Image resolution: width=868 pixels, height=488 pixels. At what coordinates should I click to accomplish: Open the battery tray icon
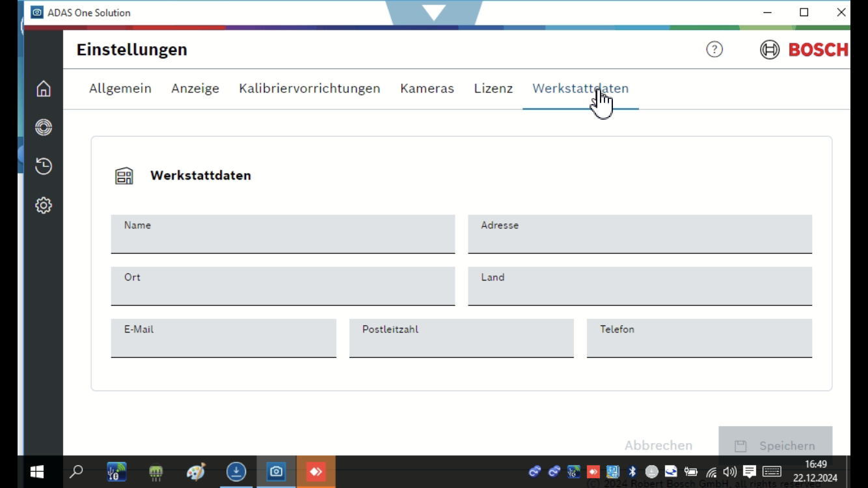(x=691, y=472)
